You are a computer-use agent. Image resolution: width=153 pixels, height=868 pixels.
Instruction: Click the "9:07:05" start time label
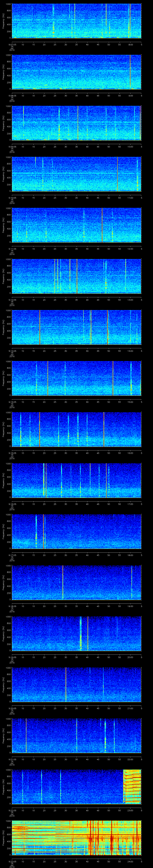click(x=12, y=44)
